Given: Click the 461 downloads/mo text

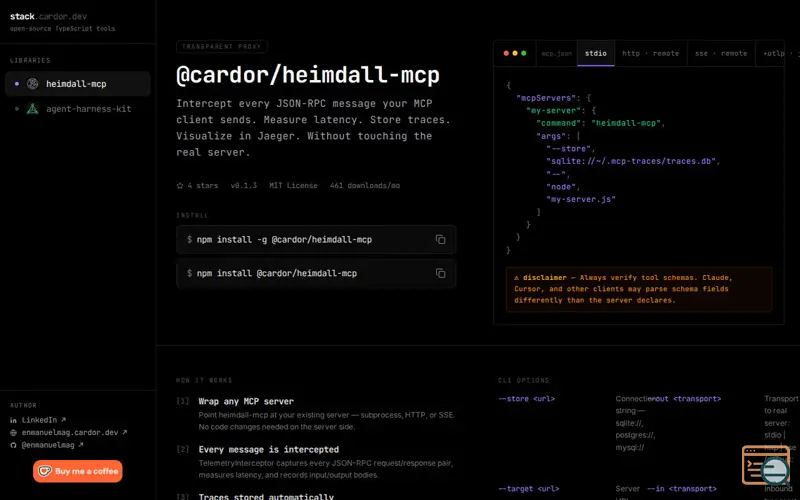Looking at the screenshot, I should coord(365,186).
